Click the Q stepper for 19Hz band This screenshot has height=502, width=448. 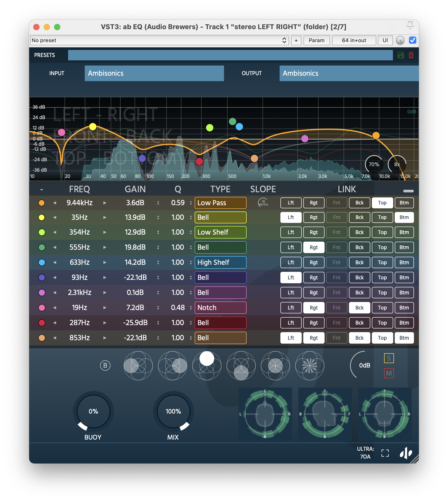click(x=191, y=308)
